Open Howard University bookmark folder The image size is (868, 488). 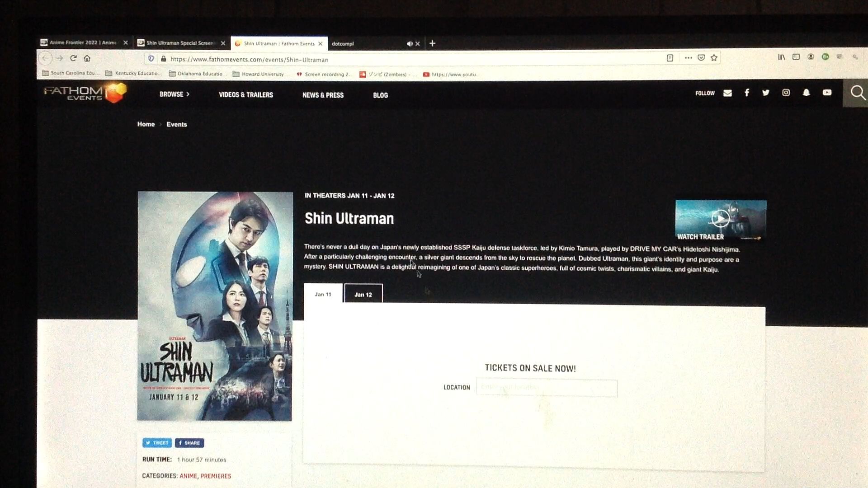259,74
